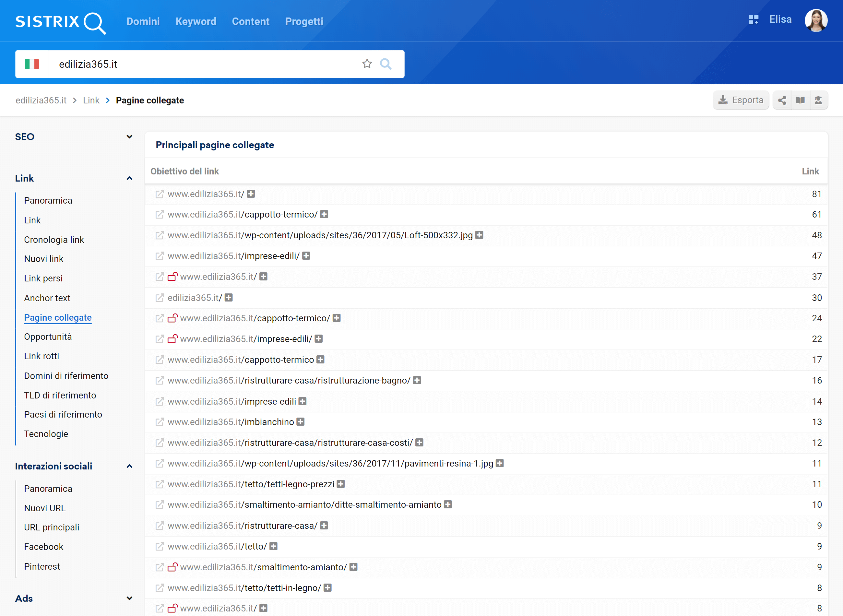Open Facebook under Interazioni sociali

[x=44, y=547]
